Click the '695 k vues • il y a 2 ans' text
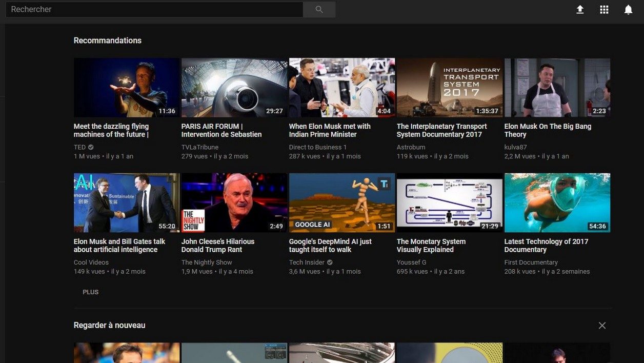644x363 pixels. click(x=431, y=272)
